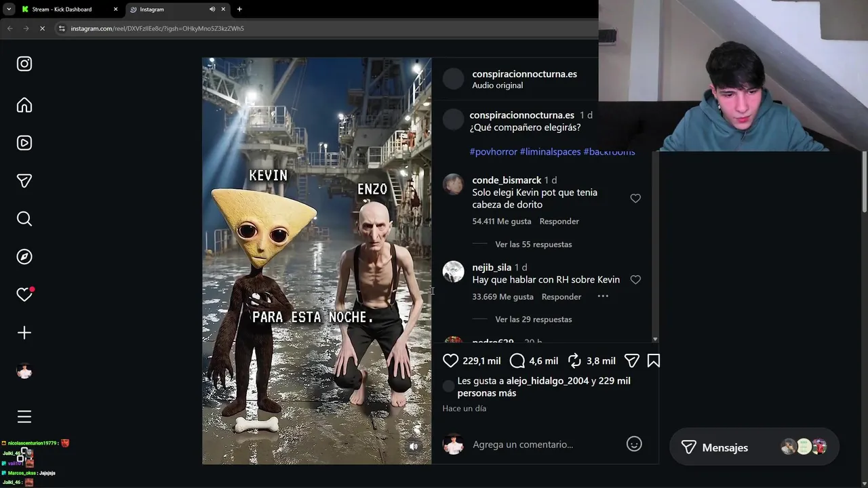Open #liminalspaces hashtag

[x=550, y=152]
